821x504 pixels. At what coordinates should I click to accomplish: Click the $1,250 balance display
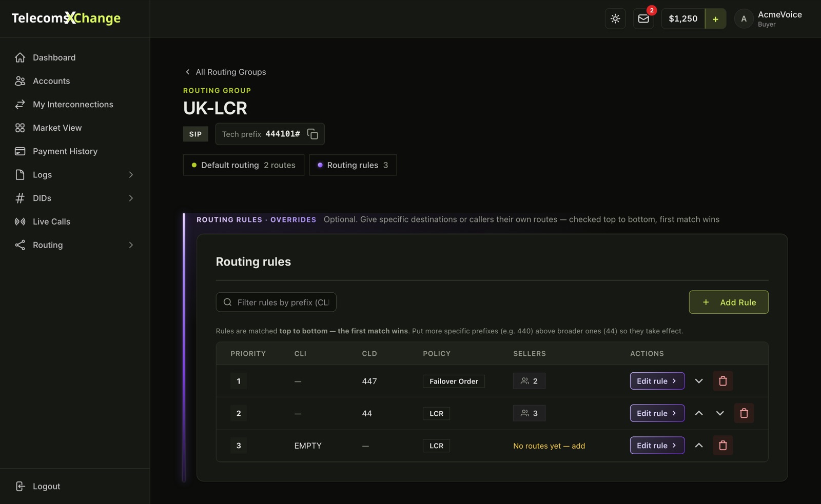pos(683,19)
